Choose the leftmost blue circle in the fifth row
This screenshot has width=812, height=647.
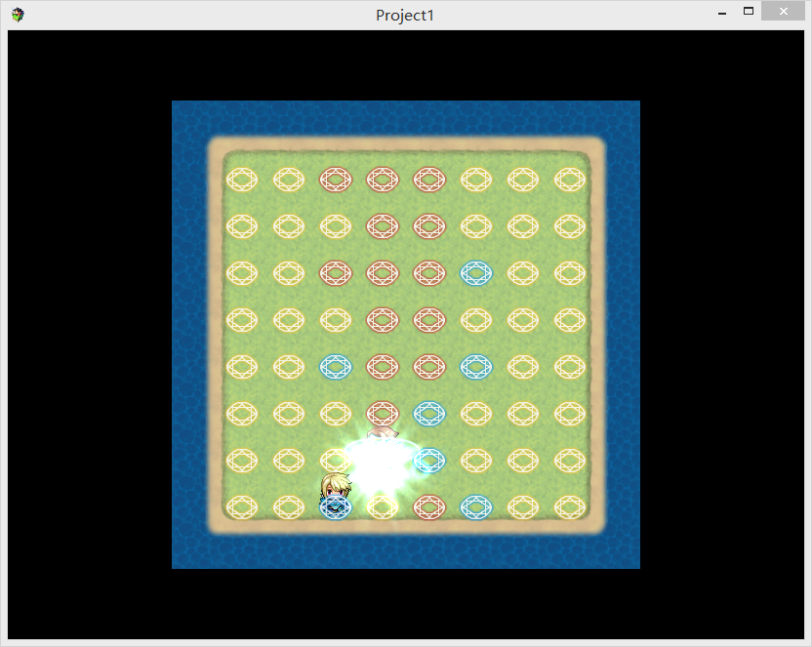click(336, 367)
